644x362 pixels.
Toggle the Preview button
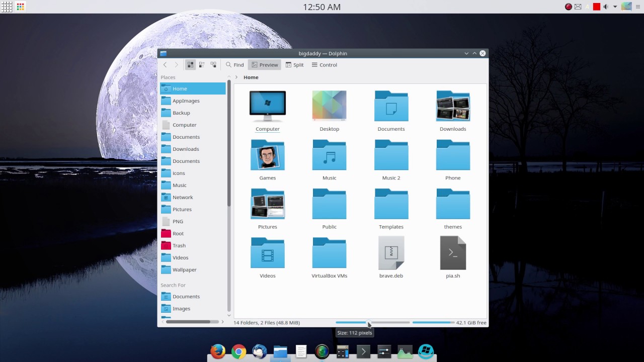pos(265,65)
